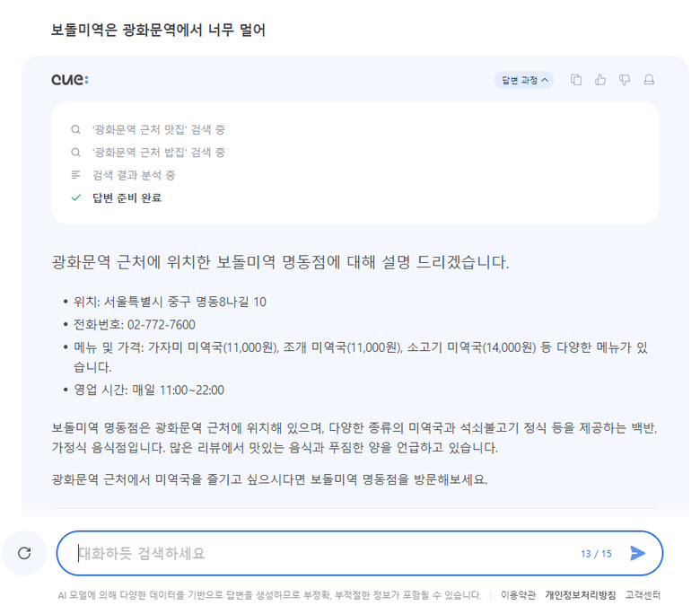This screenshot has height=614, width=700.
Task: Start a new conversation with the refresh icon
Action: point(24,553)
